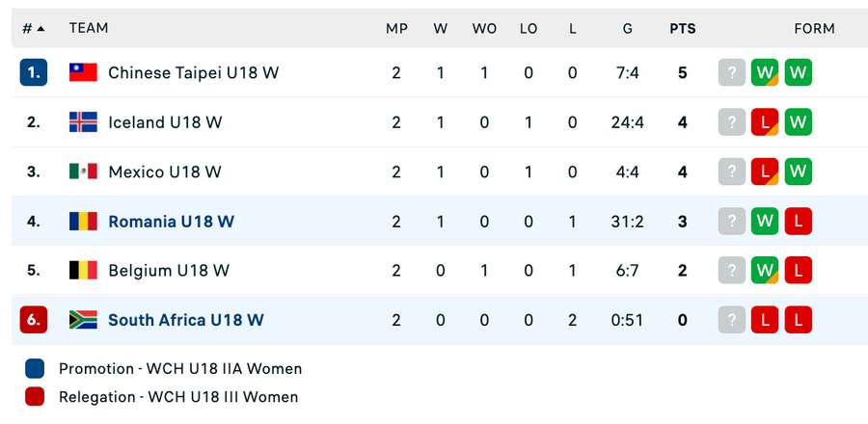The height and width of the screenshot is (424, 868).
Task: Open the Romania U18 W team link
Action: pyautogui.click(x=171, y=222)
